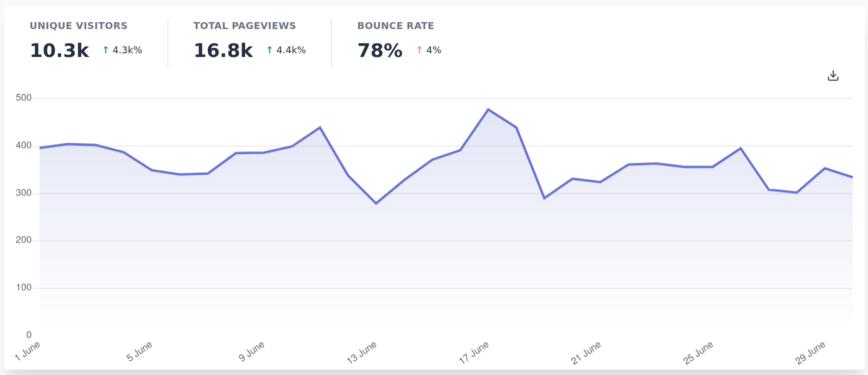This screenshot has width=868, height=375.
Task: Select the Total Pageviews metric tab
Action: pyautogui.click(x=245, y=26)
